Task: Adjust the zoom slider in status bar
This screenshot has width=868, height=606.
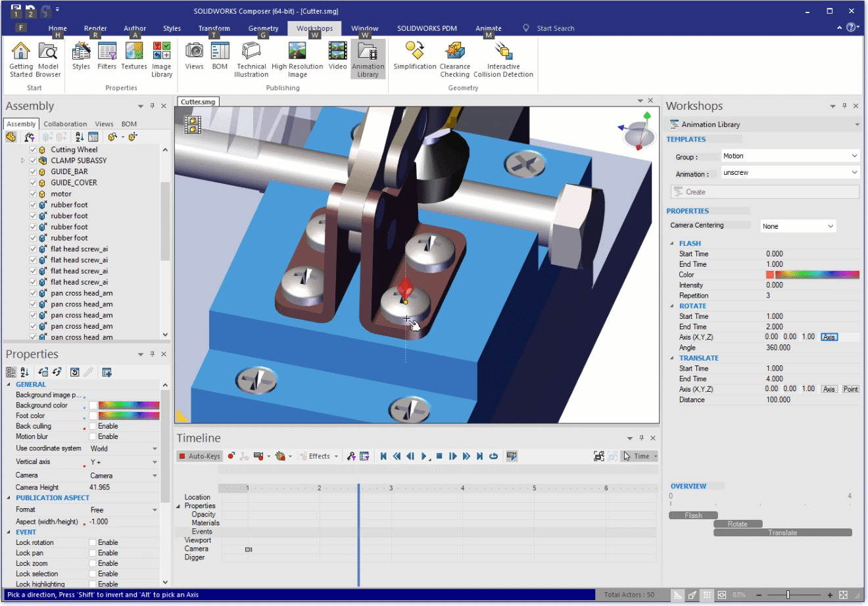Action: [x=788, y=595]
